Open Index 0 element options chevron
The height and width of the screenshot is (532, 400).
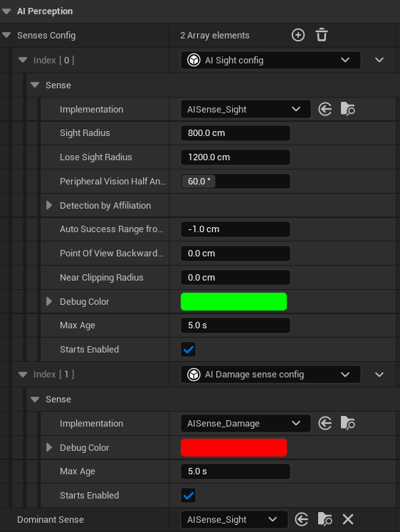(379, 60)
